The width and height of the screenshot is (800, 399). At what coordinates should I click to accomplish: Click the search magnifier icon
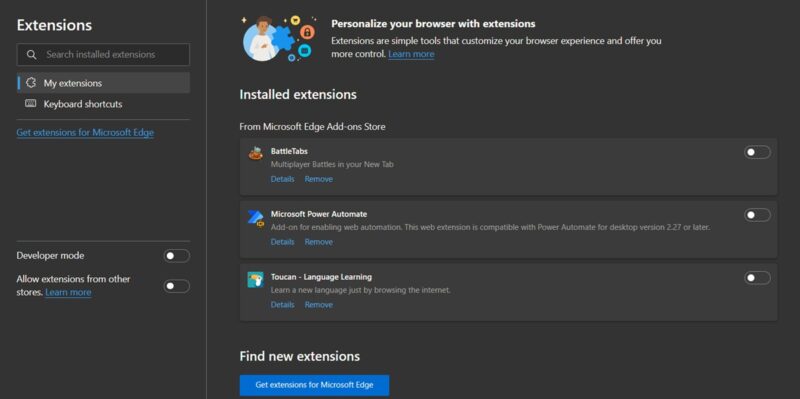point(32,55)
